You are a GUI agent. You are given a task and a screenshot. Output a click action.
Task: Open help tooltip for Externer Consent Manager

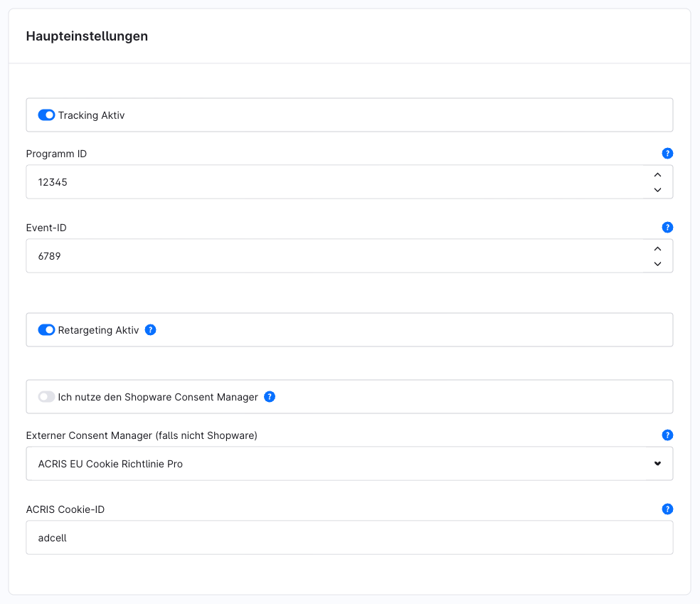click(x=667, y=435)
